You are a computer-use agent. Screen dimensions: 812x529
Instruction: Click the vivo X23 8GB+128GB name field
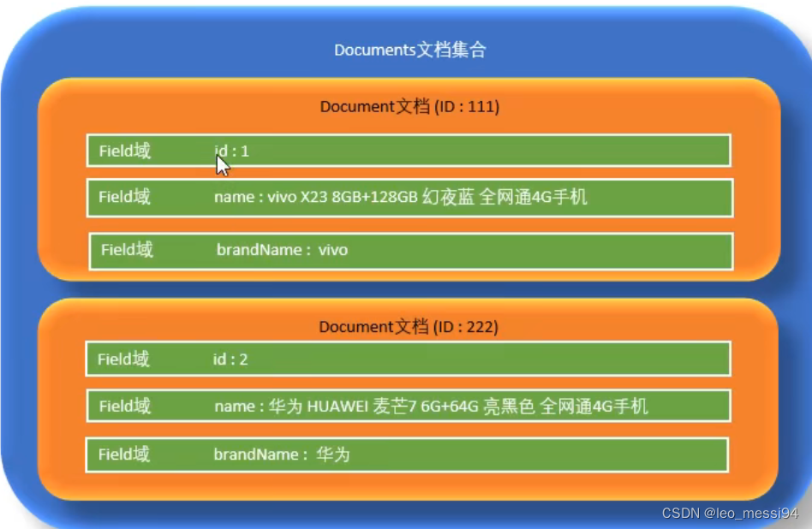(409, 198)
